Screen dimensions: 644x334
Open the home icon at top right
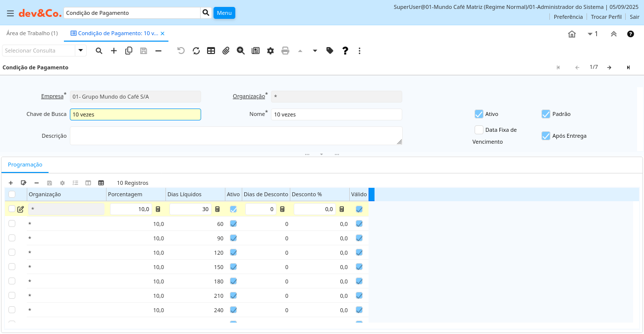[x=572, y=34]
